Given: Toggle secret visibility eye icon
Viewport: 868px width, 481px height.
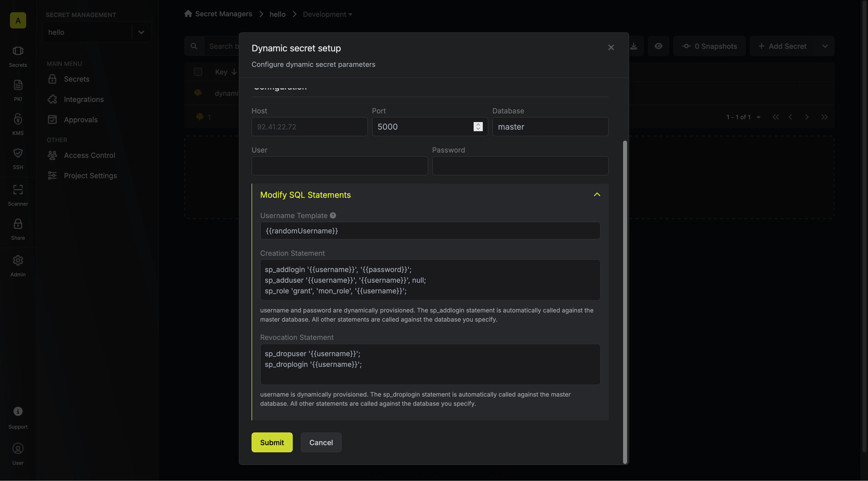Looking at the screenshot, I should pos(658,46).
